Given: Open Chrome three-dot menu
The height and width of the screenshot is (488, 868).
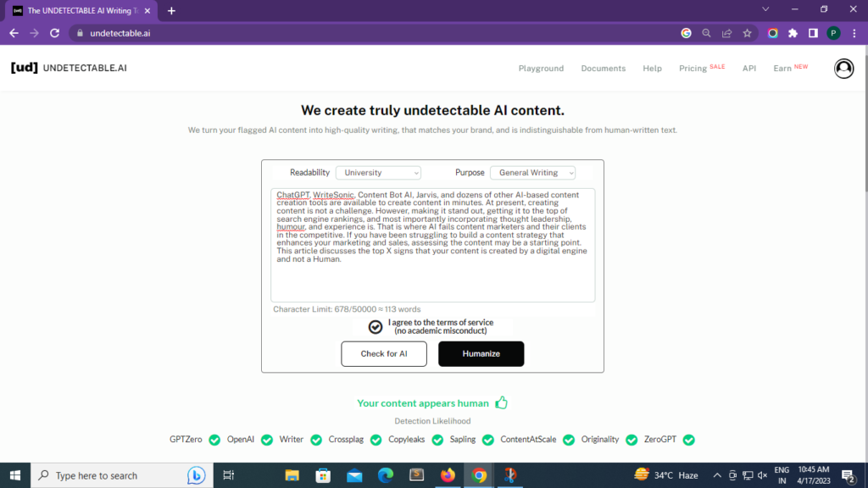Looking at the screenshot, I should [x=854, y=33].
